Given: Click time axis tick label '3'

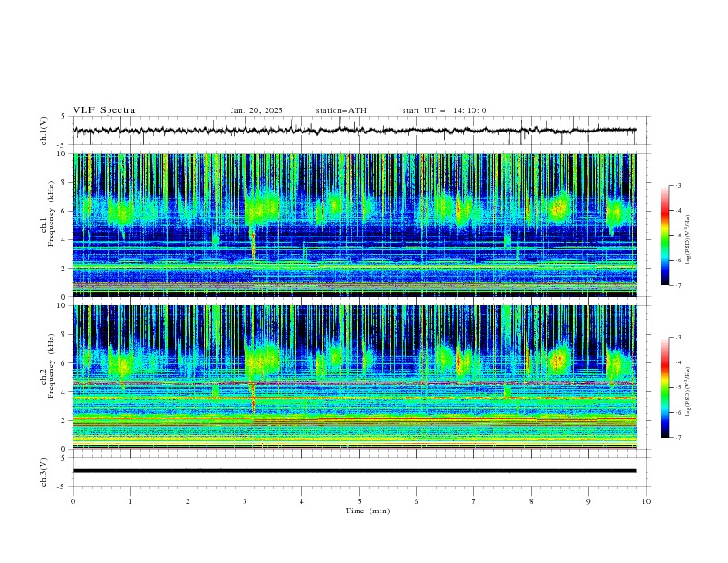Looking at the screenshot, I should pyautogui.click(x=245, y=501).
